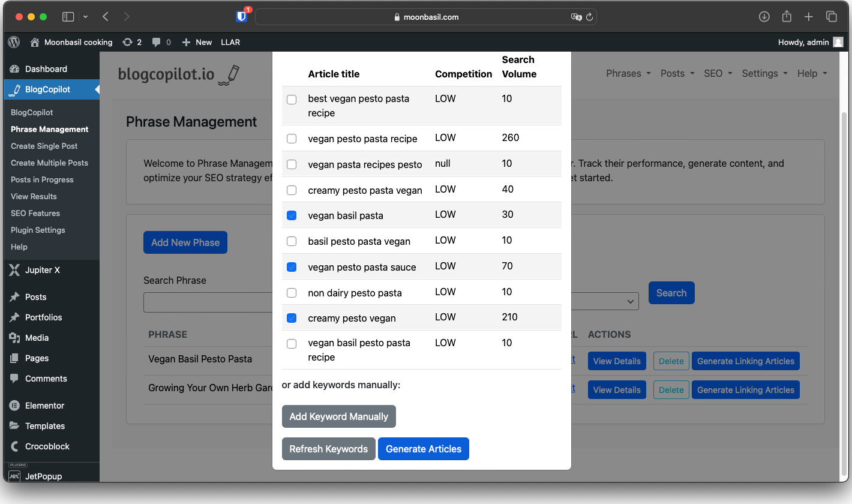Open the SEO dropdown menu
Viewport: 852px width, 504px height.
click(x=718, y=73)
